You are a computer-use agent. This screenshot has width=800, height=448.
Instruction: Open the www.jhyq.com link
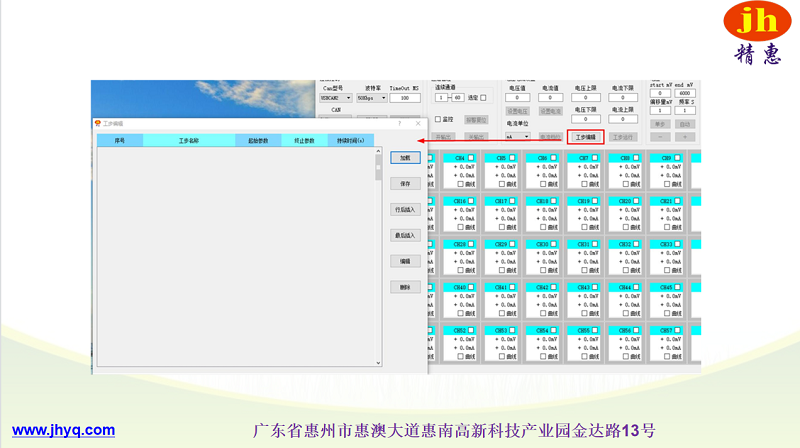(x=63, y=431)
